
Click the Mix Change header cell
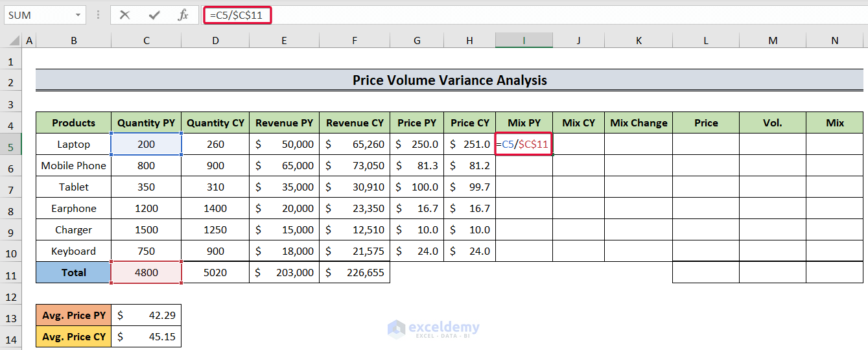pos(639,122)
